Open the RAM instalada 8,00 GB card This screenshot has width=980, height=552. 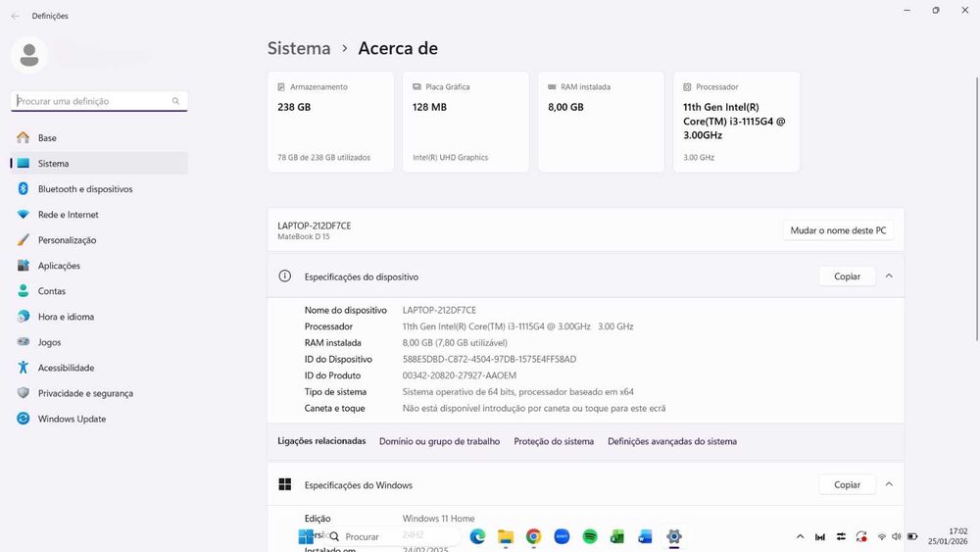(x=602, y=122)
